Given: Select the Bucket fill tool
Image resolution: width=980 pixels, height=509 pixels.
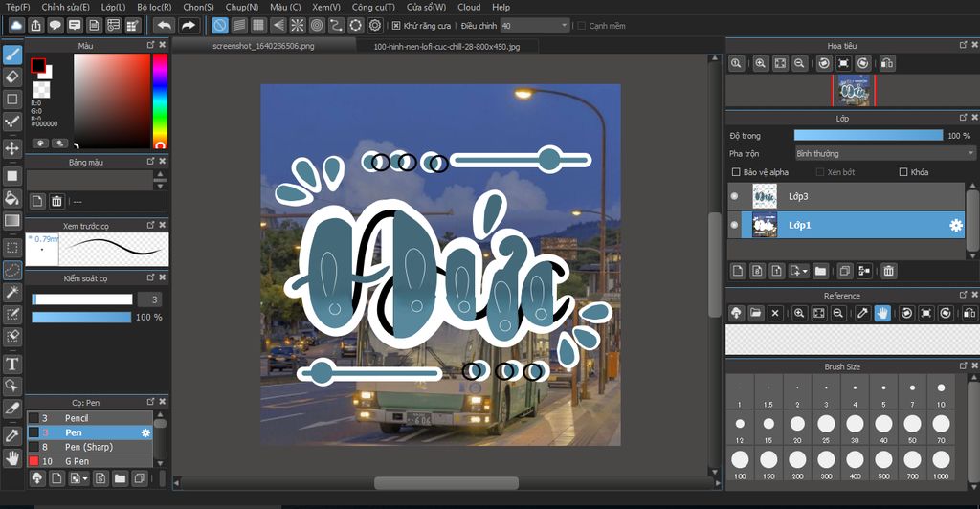Looking at the screenshot, I should (11, 199).
